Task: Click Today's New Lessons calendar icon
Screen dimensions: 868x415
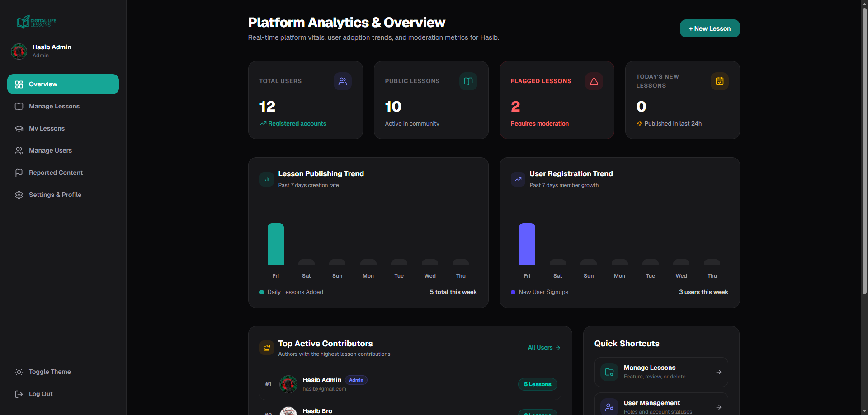Action: pos(720,81)
